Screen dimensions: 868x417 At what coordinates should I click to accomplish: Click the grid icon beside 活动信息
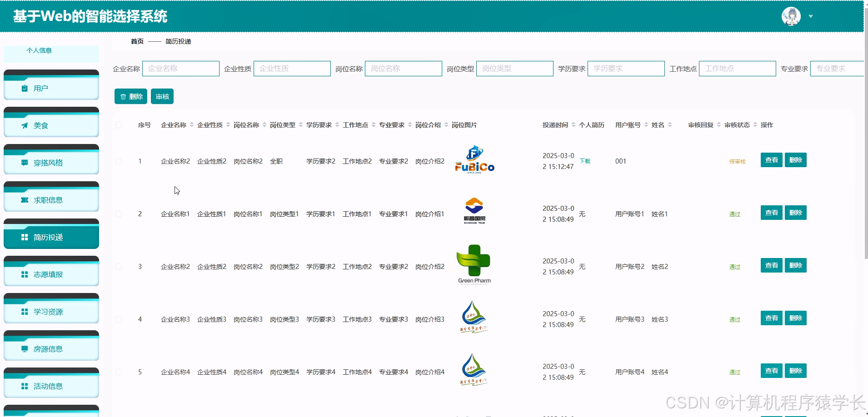click(x=25, y=386)
